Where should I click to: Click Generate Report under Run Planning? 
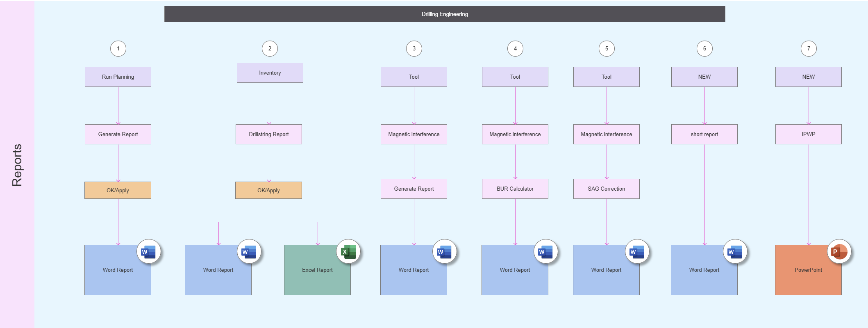click(x=118, y=134)
